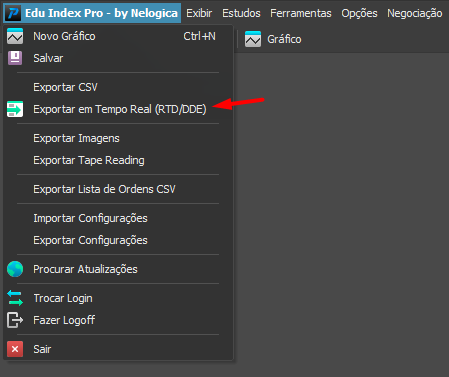The height and width of the screenshot is (377, 449).
Task: Choose Fazer Logoff
Action: tap(118, 320)
